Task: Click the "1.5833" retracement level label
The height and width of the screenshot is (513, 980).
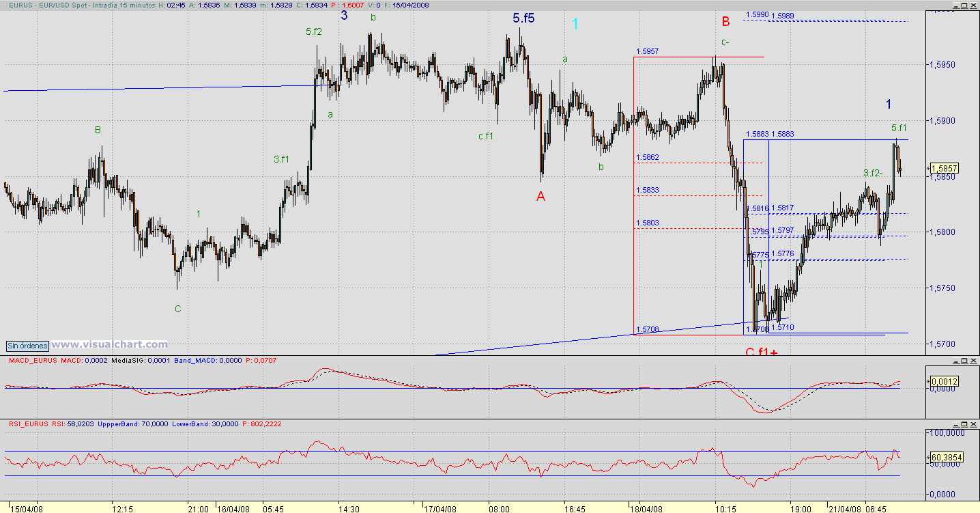Action: [647, 190]
